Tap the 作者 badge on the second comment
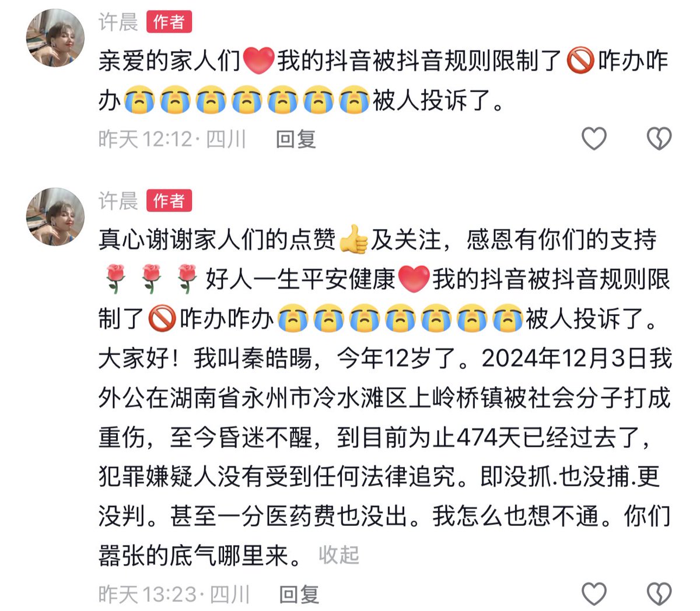This screenshot has width=700, height=611. click(169, 201)
